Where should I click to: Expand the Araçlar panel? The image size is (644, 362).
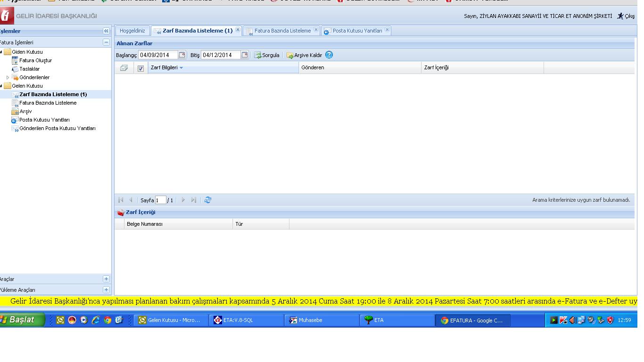click(106, 279)
